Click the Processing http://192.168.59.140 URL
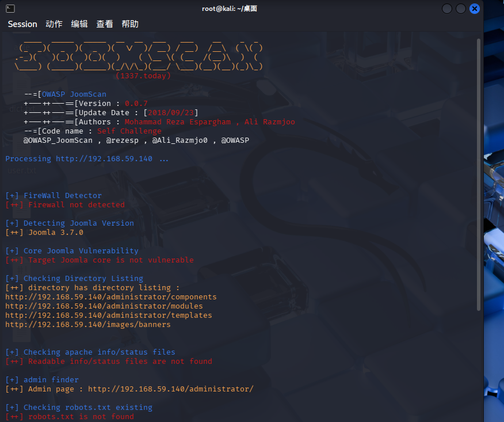Image resolution: width=504 pixels, height=422 pixels. click(104, 159)
